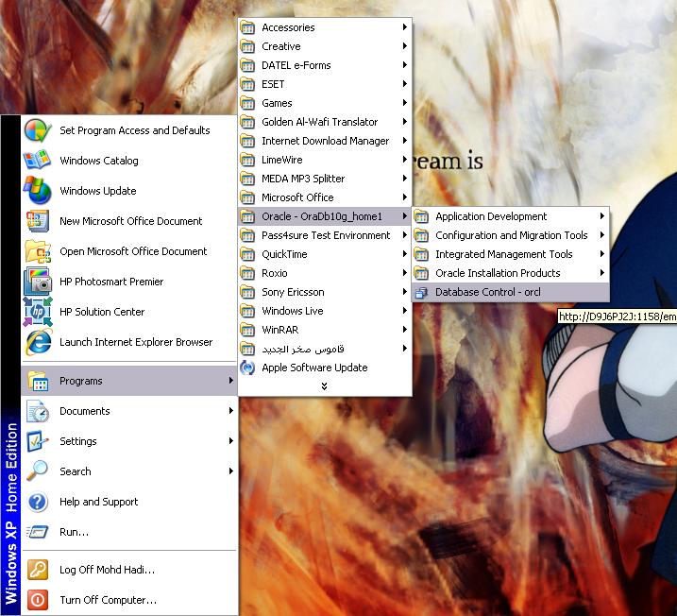Click the Apple Software Update icon

(x=247, y=368)
